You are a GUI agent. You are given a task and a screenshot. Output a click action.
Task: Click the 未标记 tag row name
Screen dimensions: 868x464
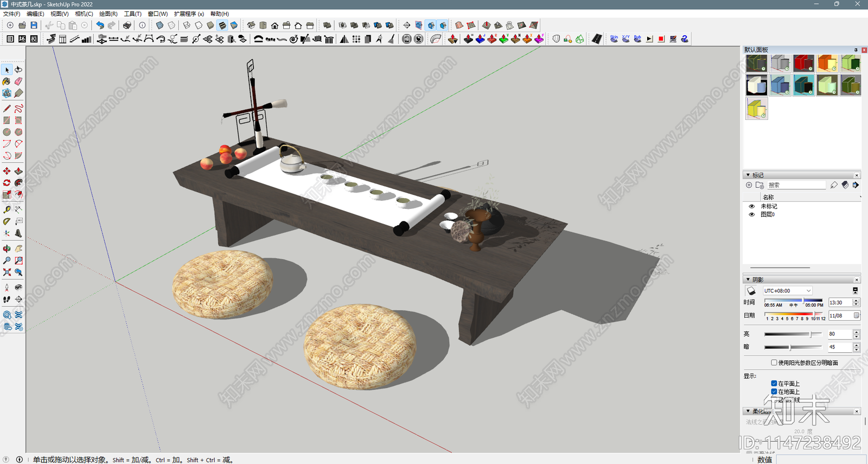769,206
